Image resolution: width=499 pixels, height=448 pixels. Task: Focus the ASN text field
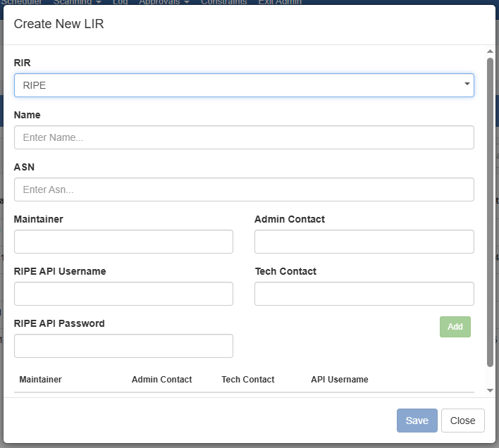pos(244,189)
